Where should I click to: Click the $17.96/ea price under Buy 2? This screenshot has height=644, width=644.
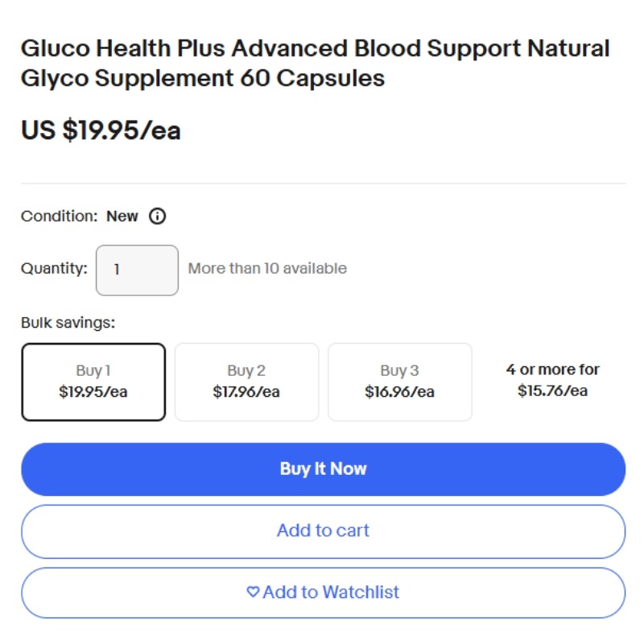[246, 392]
